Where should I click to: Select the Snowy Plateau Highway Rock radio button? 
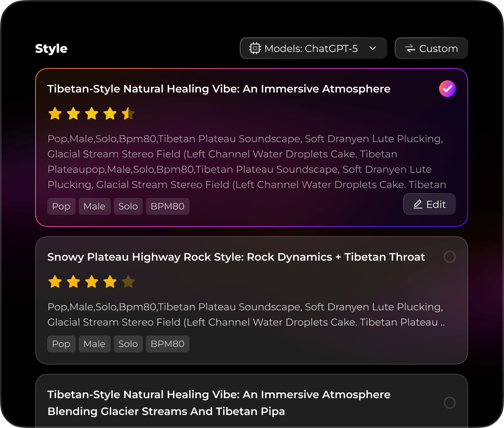tap(449, 257)
